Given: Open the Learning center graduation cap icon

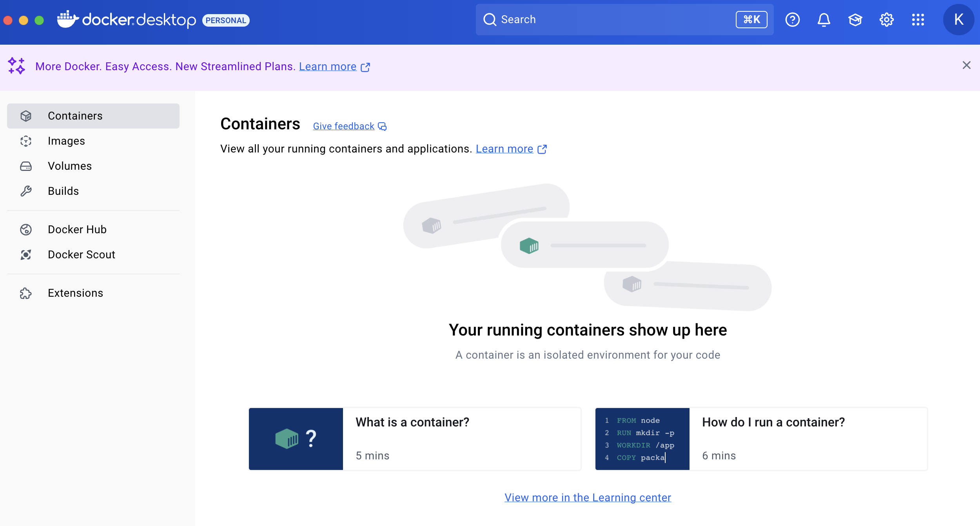Looking at the screenshot, I should coord(855,20).
